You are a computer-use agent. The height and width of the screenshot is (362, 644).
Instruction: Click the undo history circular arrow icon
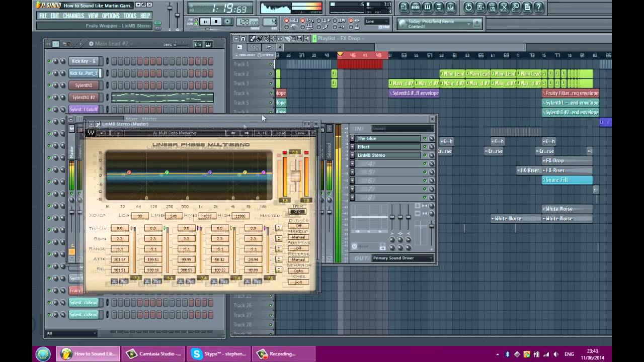[468, 7]
